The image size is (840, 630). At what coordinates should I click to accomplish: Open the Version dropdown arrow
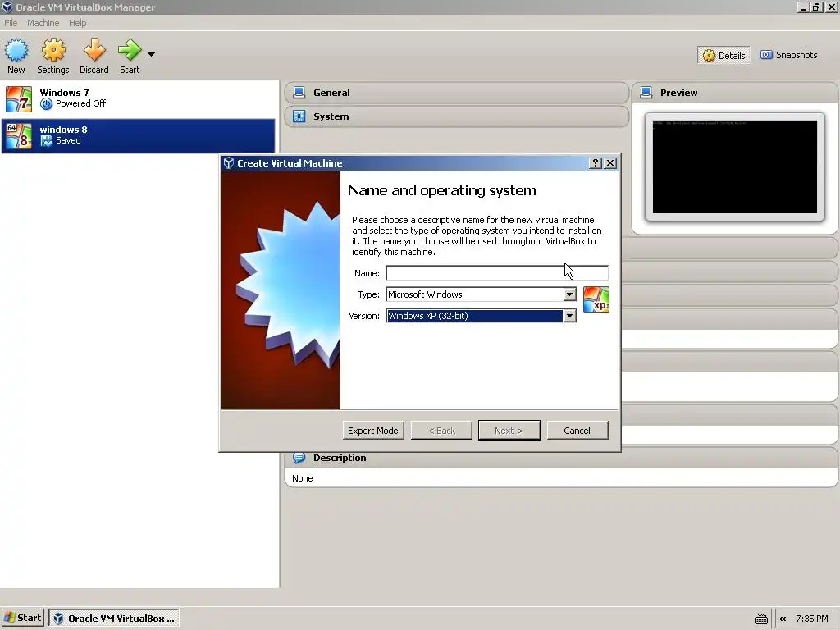click(x=569, y=316)
